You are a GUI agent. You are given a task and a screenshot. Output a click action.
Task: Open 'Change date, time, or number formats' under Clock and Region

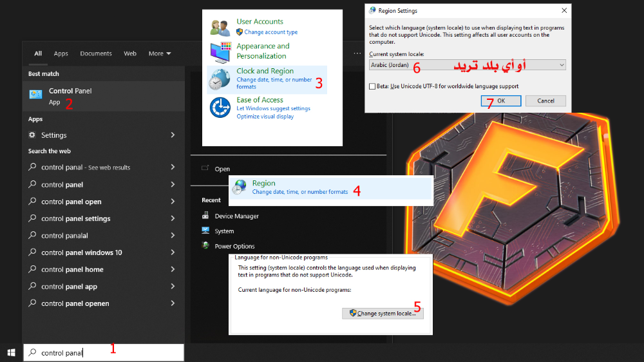[x=274, y=83]
